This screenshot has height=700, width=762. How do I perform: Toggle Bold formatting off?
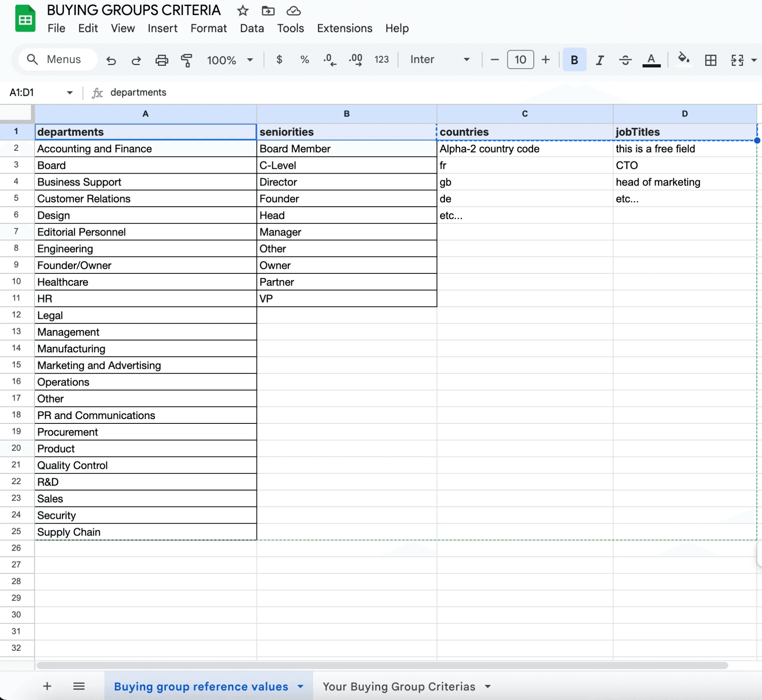(x=574, y=59)
